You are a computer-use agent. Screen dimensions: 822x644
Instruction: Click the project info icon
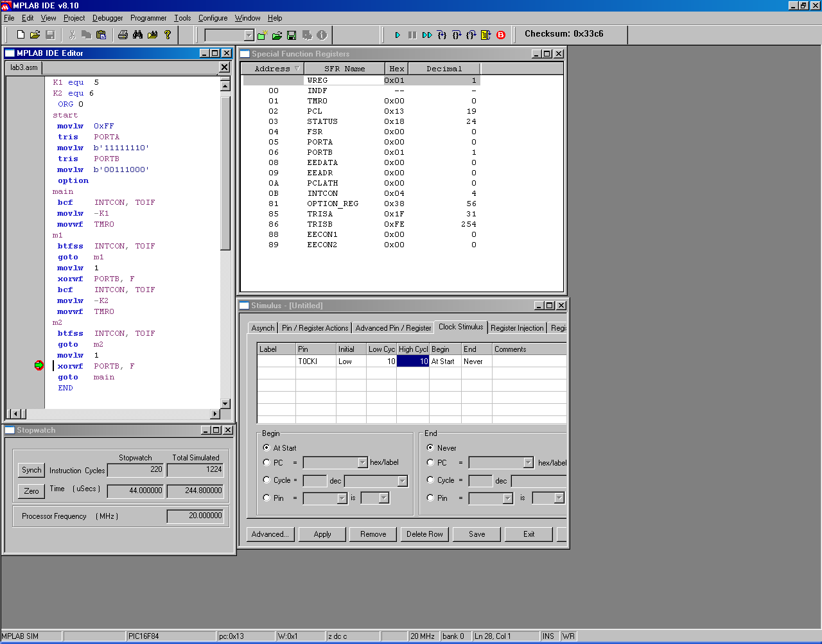point(322,35)
